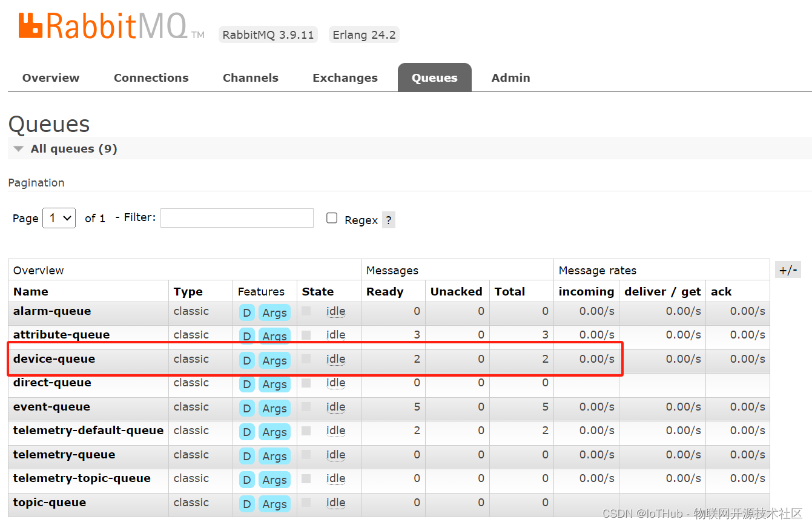The image size is (812, 525).
Task: Enable the Regex checkbox
Action: coord(332,218)
